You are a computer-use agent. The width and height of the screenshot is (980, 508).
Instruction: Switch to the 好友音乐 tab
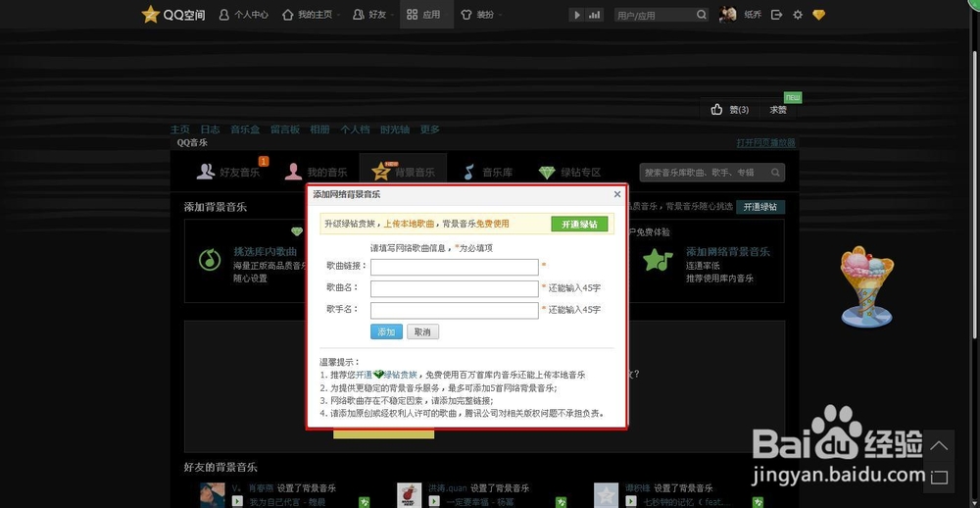(228, 172)
